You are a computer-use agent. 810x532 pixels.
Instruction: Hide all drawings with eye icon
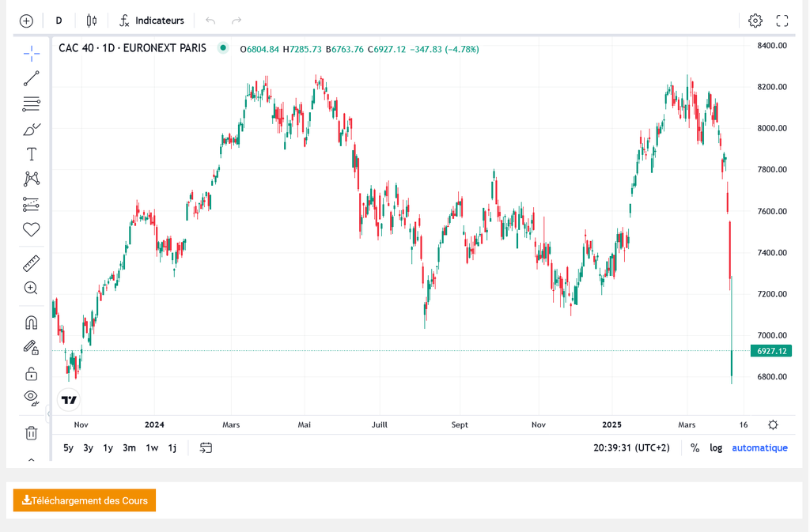click(32, 398)
